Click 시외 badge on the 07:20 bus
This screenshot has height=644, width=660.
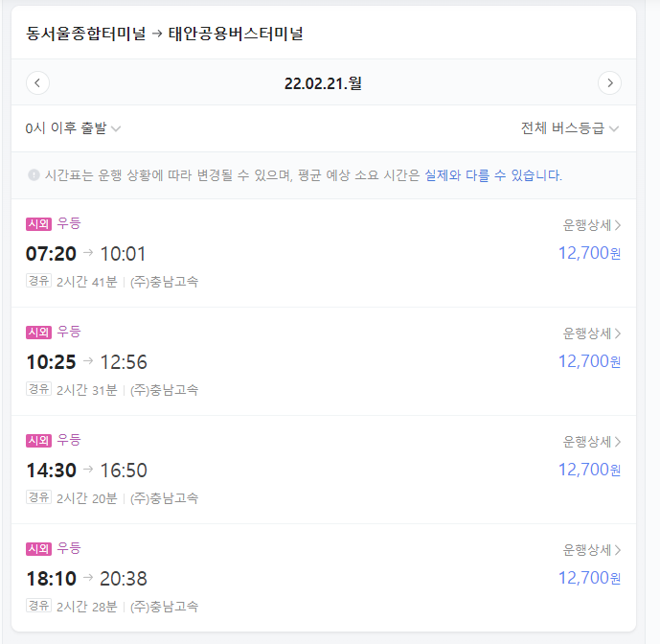click(38, 224)
